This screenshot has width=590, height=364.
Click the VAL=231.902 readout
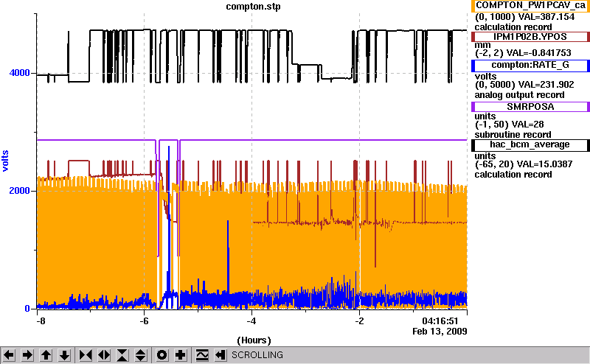(x=546, y=85)
